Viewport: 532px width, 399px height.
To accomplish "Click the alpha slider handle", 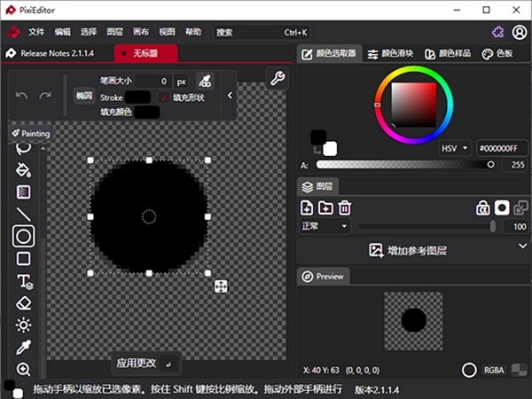I will click(x=490, y=165).
